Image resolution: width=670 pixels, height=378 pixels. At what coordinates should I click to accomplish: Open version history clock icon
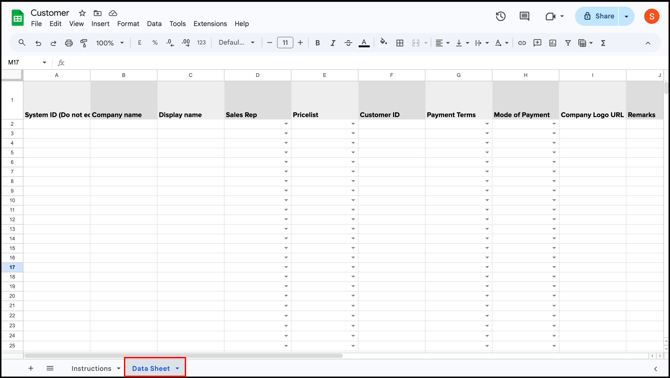click(x=500, y=16)
